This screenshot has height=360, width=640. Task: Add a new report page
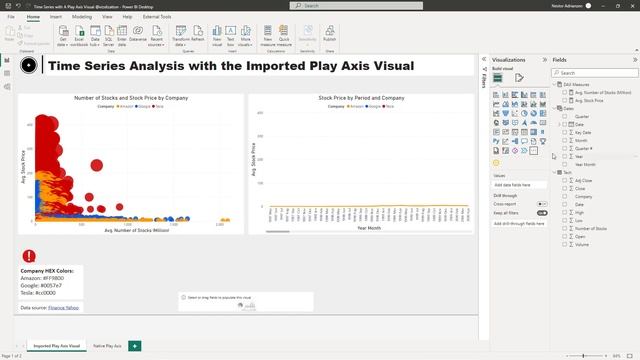(x=135, y=346)
